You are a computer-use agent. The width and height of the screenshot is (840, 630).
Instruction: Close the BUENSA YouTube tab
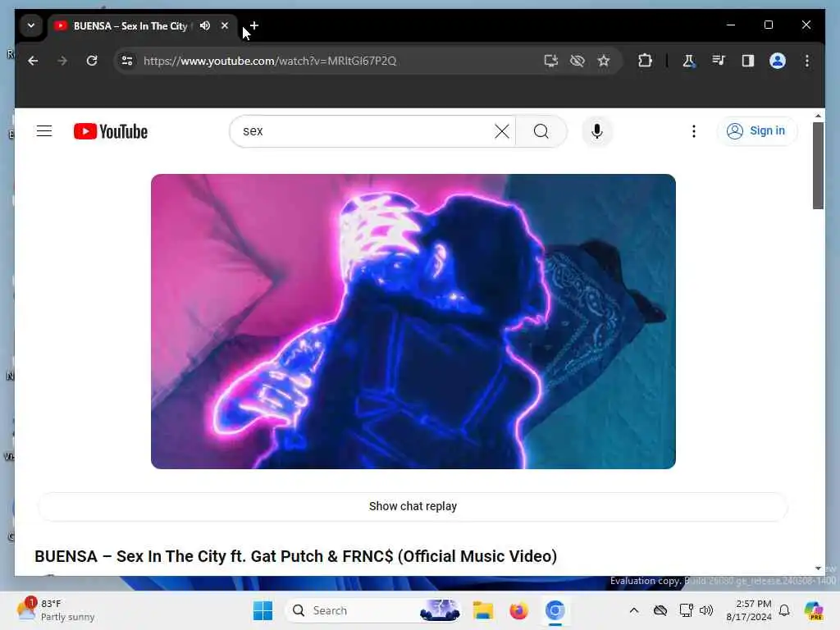pos(225,25)
